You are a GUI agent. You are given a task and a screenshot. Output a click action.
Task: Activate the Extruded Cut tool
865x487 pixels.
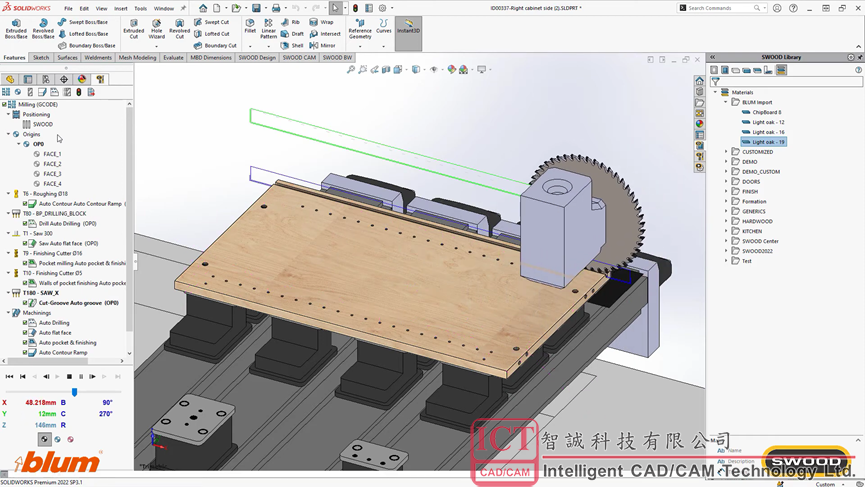tap(134, 28)
